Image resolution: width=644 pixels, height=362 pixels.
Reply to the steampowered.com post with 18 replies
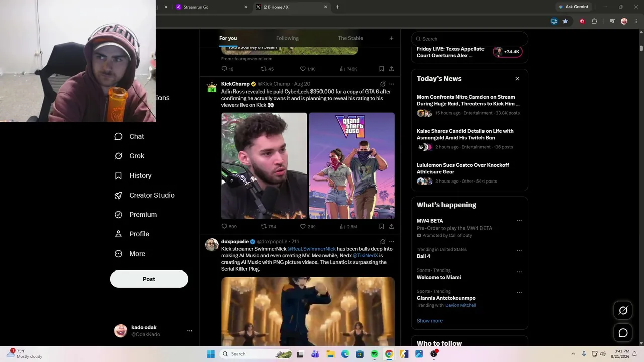(x=224, y=69)
